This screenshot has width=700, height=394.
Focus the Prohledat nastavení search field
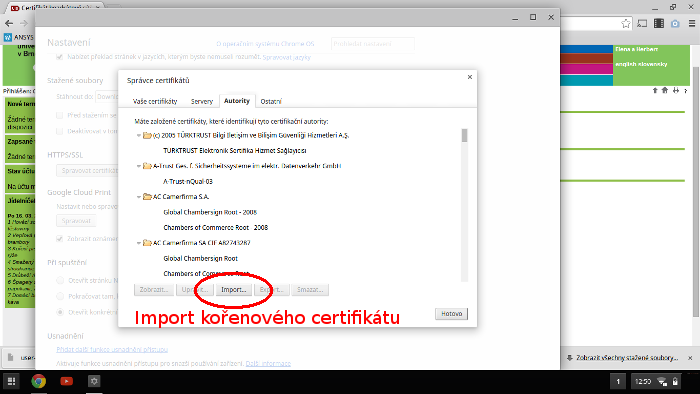(373, 44)
